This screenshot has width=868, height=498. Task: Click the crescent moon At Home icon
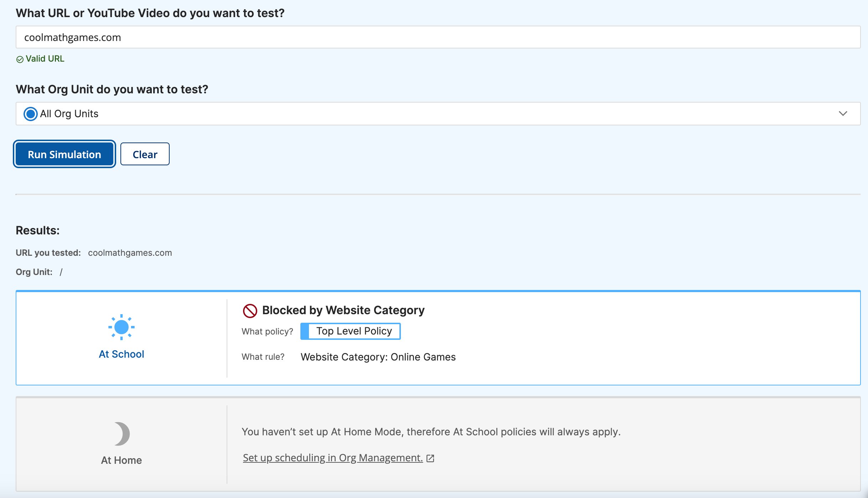[x=122, y=434]
